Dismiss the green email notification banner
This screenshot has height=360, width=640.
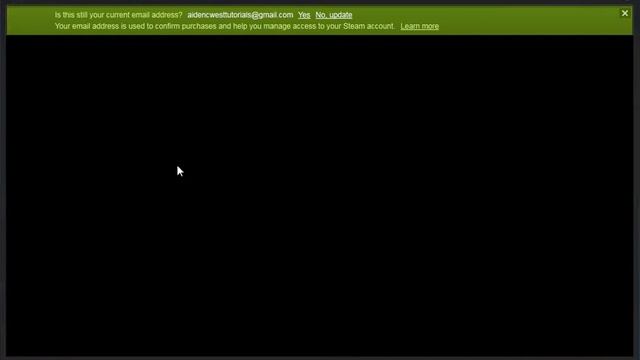(x=624, y=13)
